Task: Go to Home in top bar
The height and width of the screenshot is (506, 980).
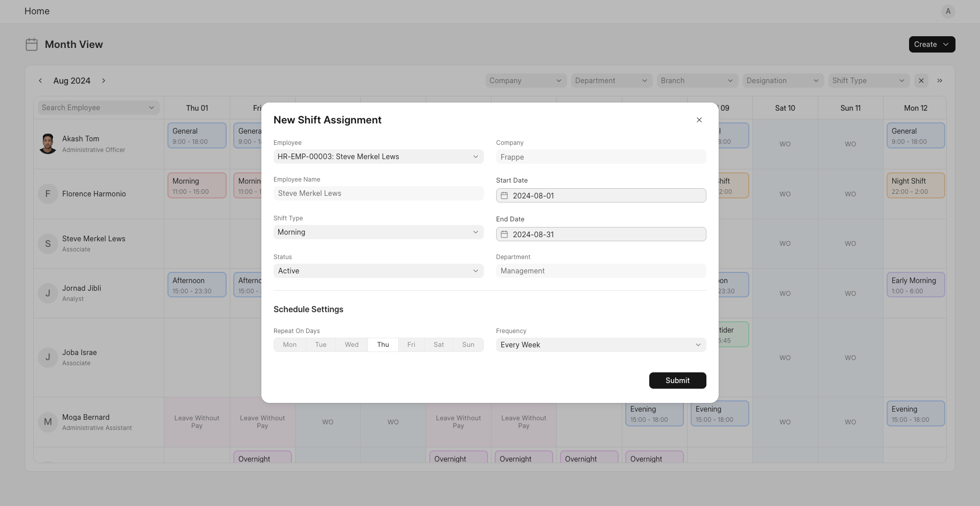Action: (x=37, y=11)
